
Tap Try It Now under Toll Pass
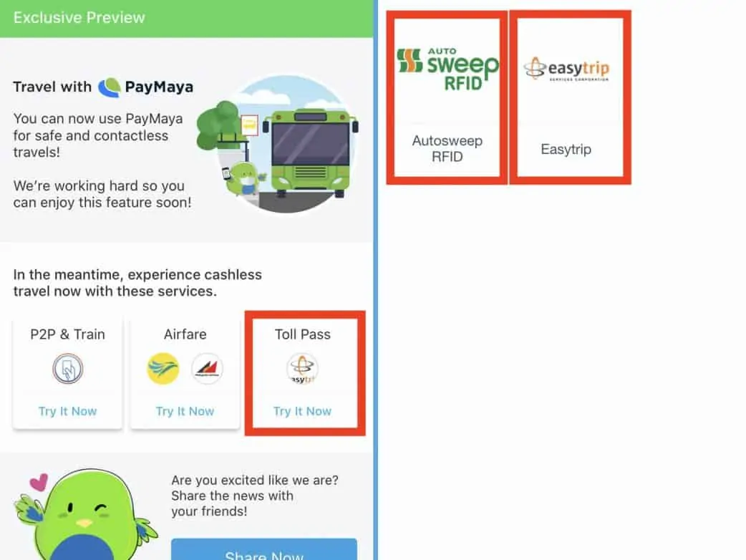tap(303, 411)
